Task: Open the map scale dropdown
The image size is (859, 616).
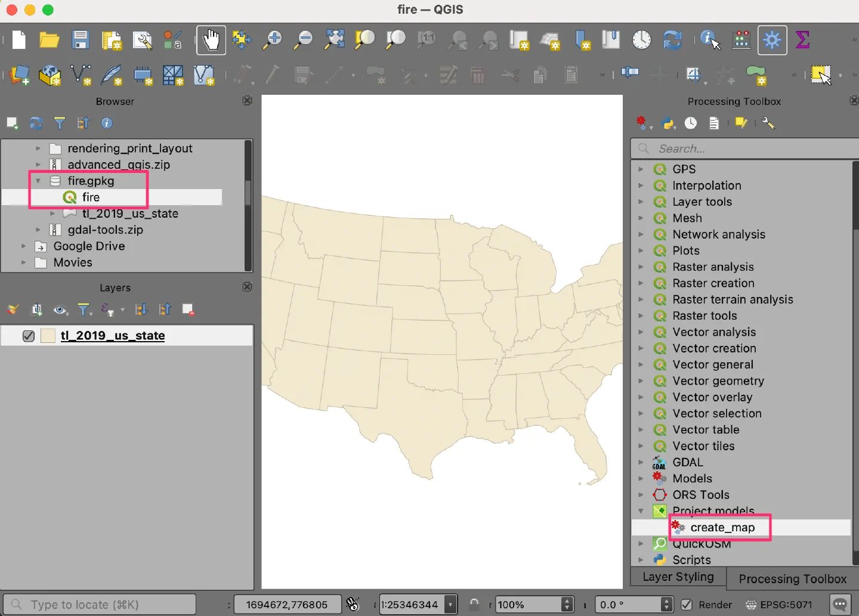Action: click(450, 605)
